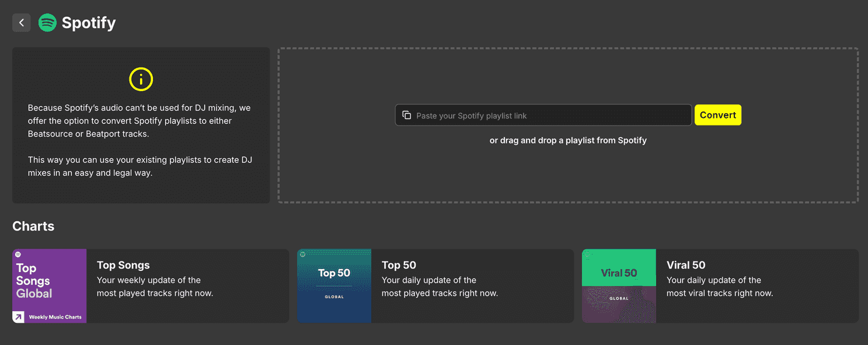
Task: Select the Top Songs chart title
Action: (123, 265)
